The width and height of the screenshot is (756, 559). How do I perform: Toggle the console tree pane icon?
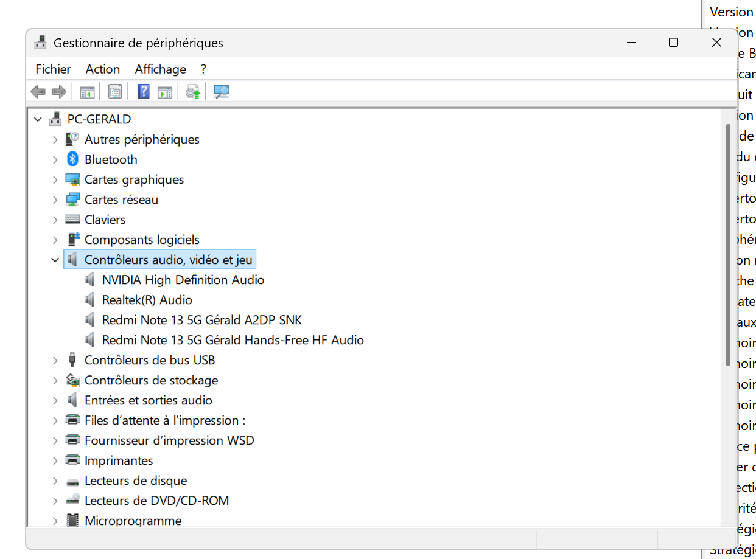coord(87,92)
